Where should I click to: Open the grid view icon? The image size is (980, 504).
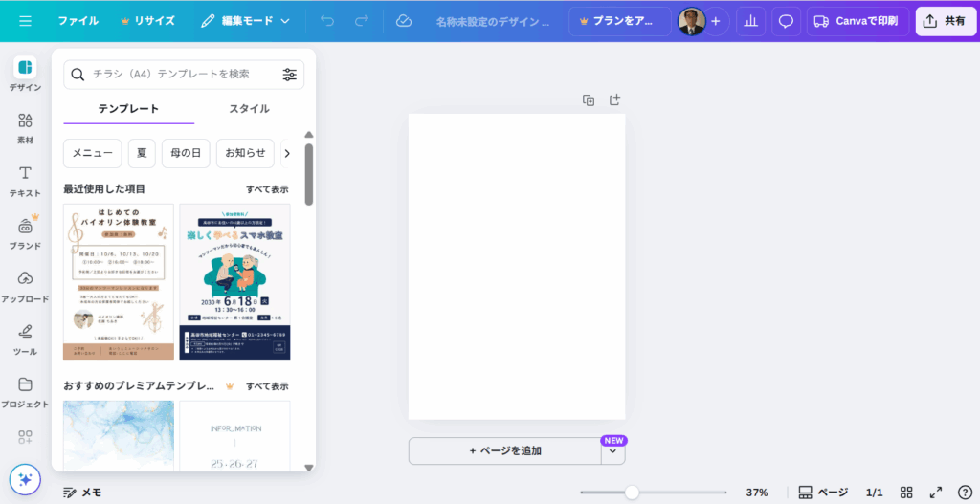click(x=906, y=493)
